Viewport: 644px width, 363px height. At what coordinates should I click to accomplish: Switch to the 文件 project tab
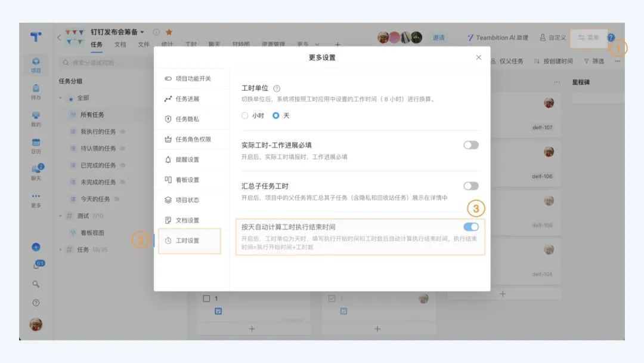[144, 44]
